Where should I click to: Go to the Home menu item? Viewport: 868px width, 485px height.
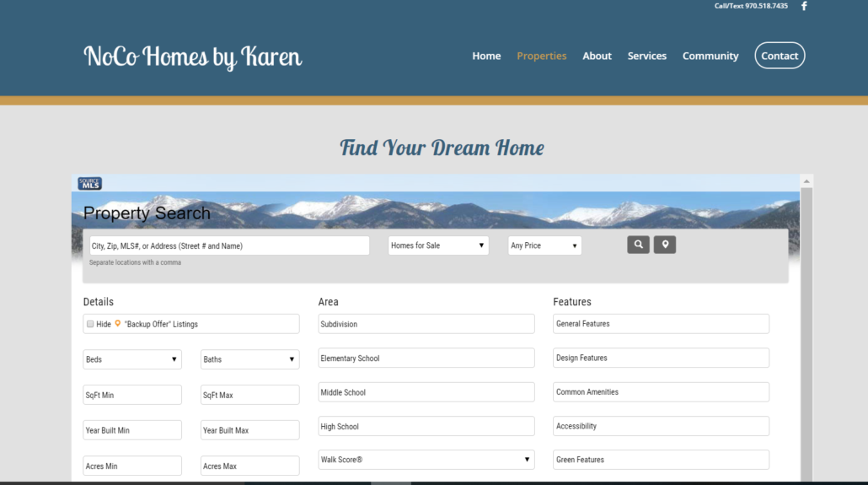(486, 56)
